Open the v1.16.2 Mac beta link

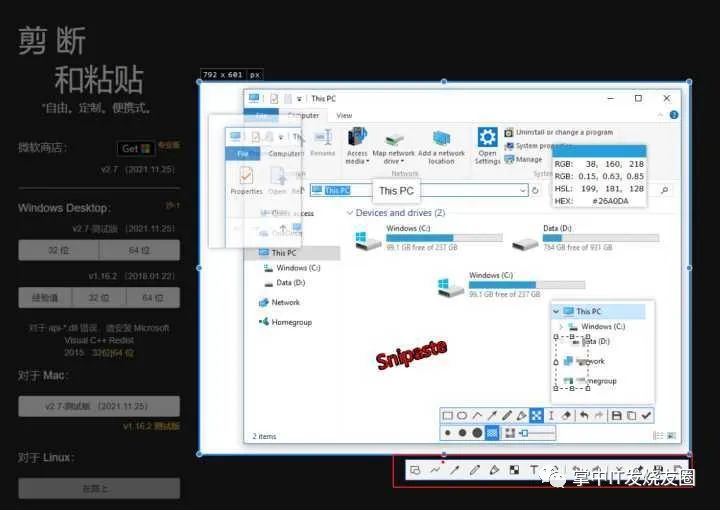pos(151,426)
